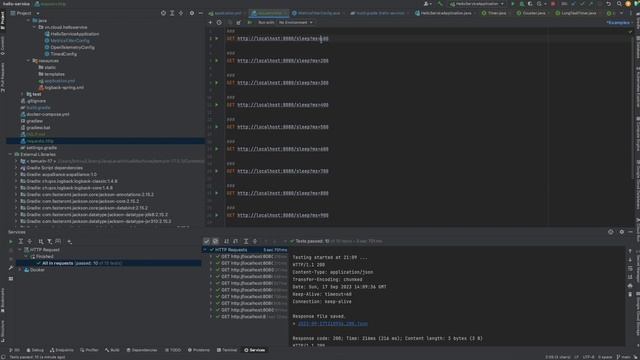Collapse HTTP Requests test results root
Screen dimensions: 640x360
tap(205, 249)
